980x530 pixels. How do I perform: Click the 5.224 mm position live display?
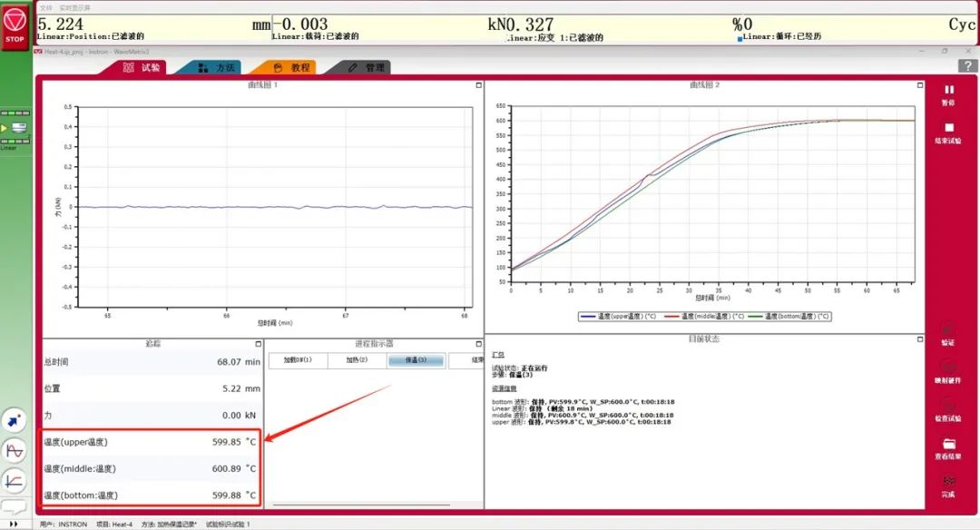[x=154, y=29]
